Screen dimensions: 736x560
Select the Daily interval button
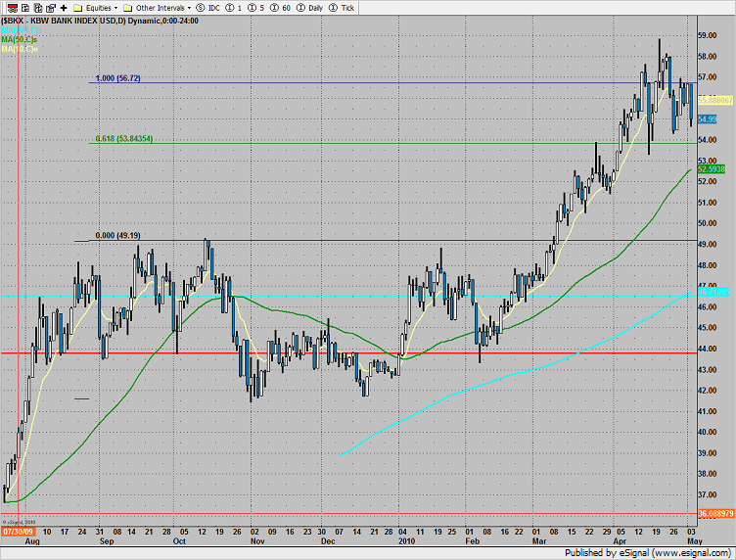pyautogui.click(x=312, y=7)
